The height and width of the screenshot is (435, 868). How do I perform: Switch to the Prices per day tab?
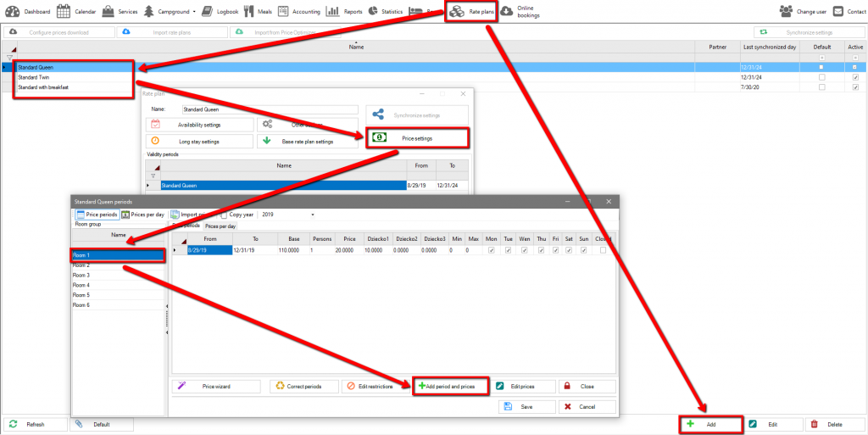(220, 226)
